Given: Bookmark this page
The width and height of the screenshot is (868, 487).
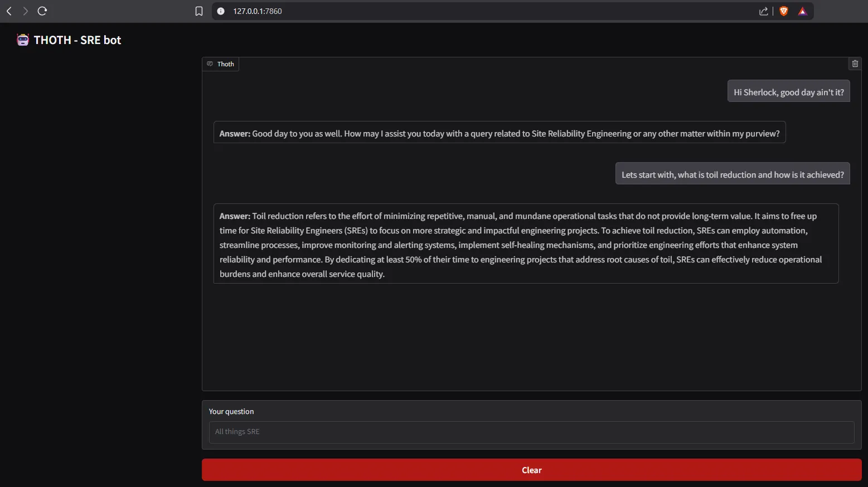Looking at the screenshot, I should [199, 11].
